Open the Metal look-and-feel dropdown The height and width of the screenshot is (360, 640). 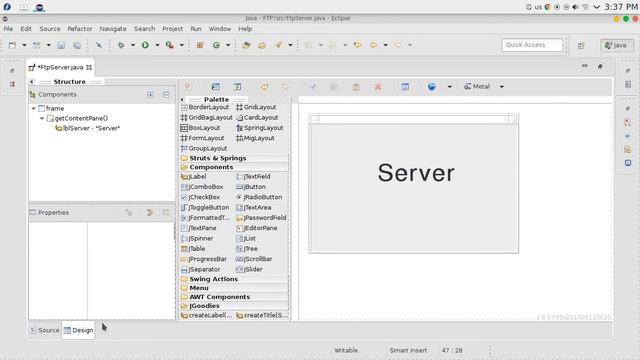pyautogui.click(x=502, y=87)
